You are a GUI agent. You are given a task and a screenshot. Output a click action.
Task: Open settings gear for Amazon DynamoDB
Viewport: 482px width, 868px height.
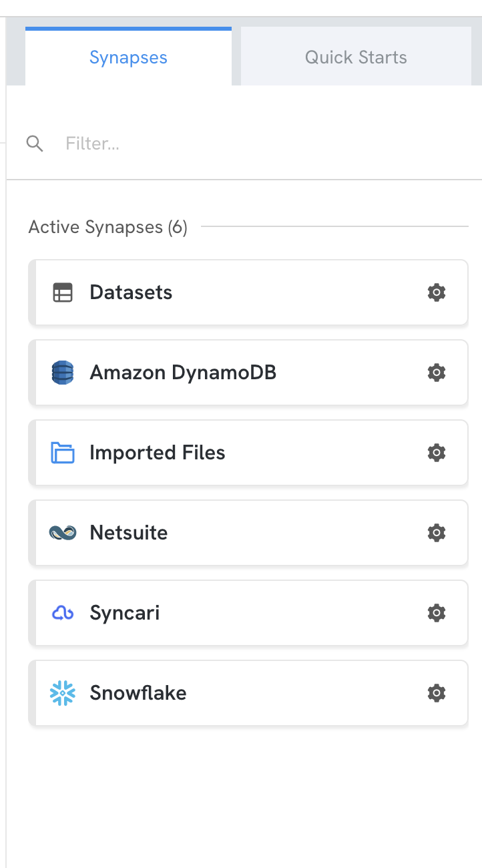point(437,373)
